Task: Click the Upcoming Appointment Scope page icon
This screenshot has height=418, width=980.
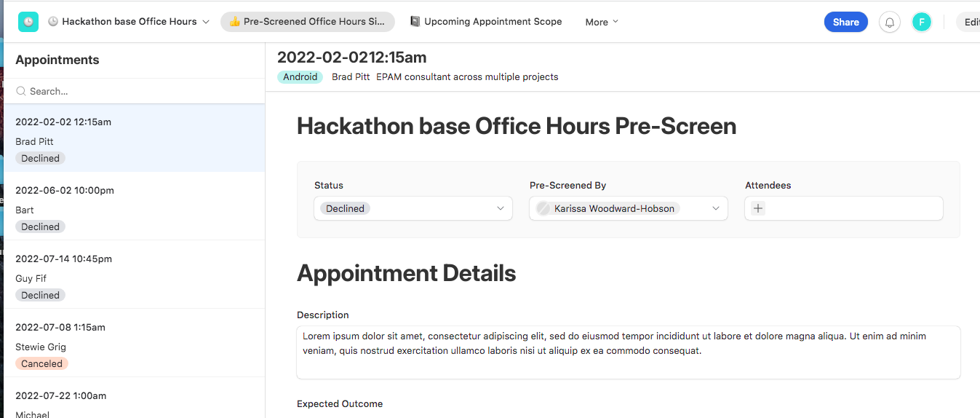Action: [415, 22]
